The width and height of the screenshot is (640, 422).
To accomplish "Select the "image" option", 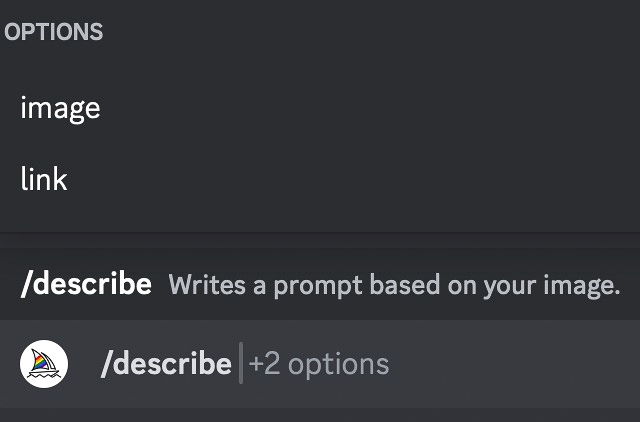I will point(60,109).
